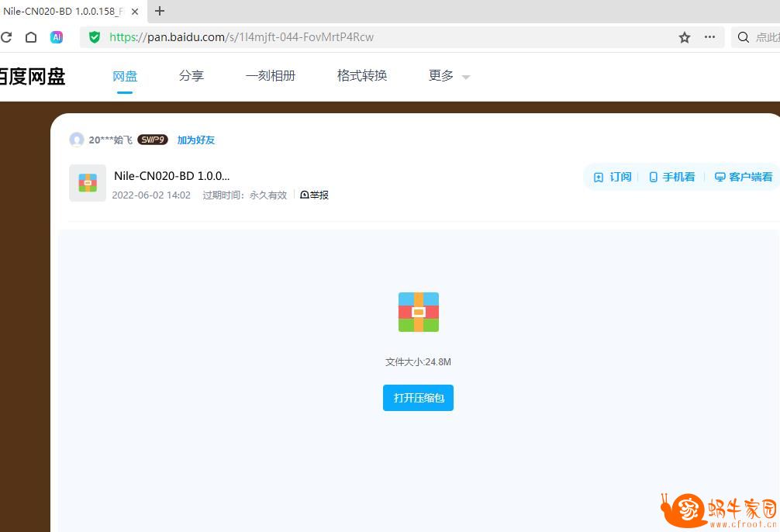Viewport: 780px width, 532px height.
Task: Switch to the 分享 tab
Action: click(191, 75)
